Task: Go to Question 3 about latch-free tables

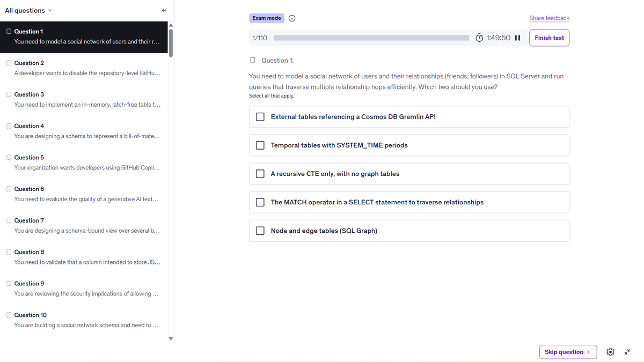Action: click(x=83, y=100)
